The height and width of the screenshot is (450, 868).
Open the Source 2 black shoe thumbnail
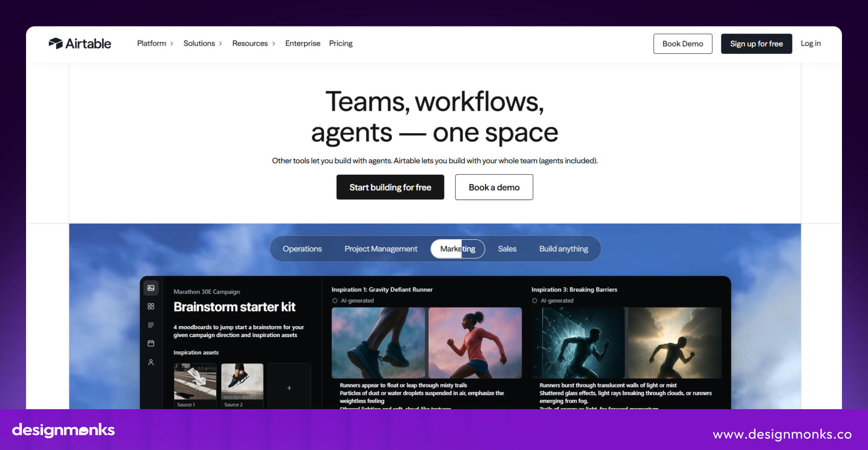tap(242, 381)
